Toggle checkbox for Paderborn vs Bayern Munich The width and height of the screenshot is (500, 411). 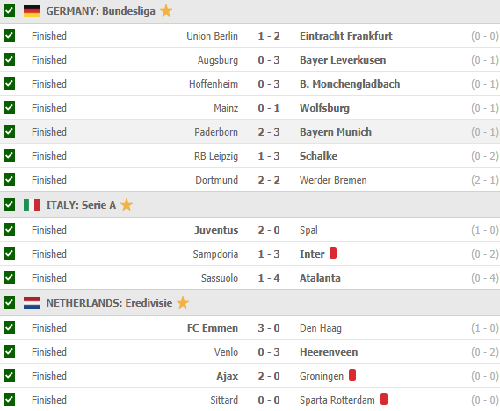(9, 132)
